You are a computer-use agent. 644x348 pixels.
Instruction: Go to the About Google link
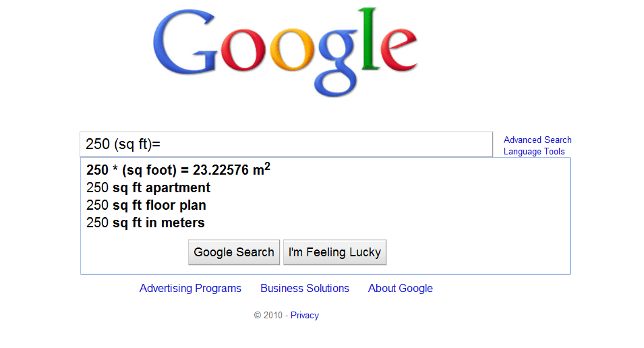401,289
